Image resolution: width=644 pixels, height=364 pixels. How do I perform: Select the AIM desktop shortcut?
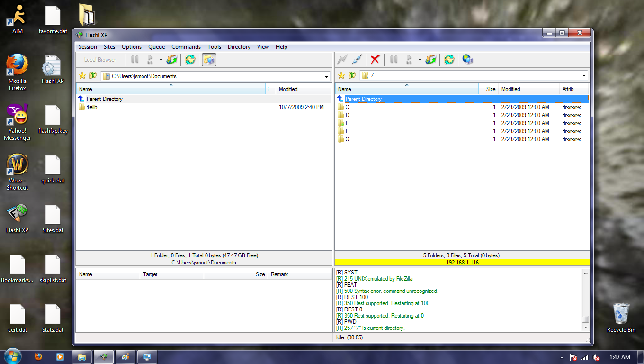pos(18,20)
